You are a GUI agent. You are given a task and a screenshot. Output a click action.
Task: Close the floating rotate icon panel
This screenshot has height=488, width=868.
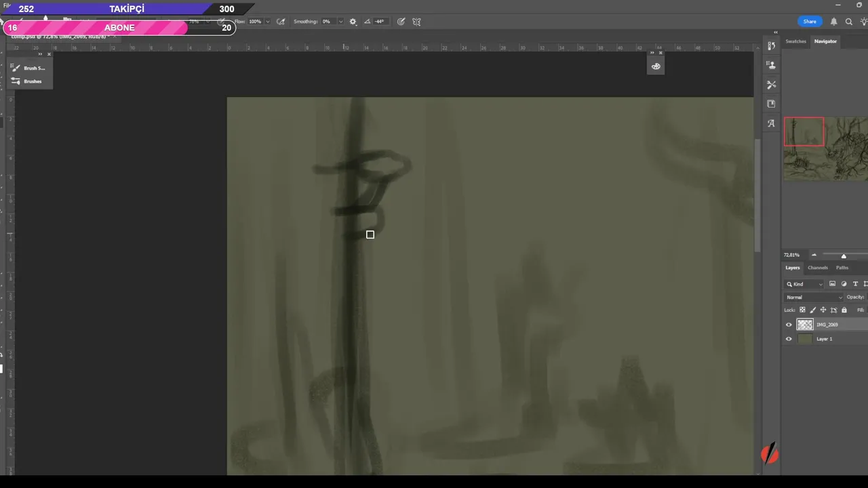pos(660,53)
